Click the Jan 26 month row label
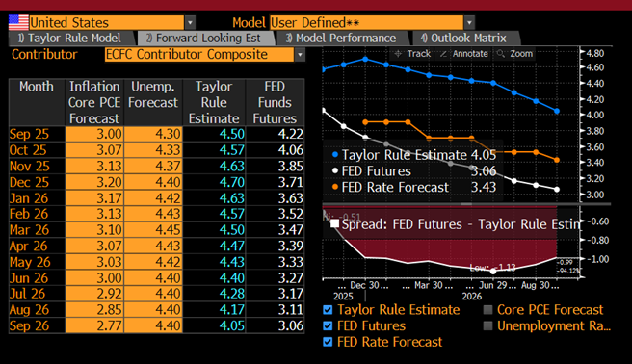Screen dimensions: 632x364 pyautogui.click(x=29, y=198)
